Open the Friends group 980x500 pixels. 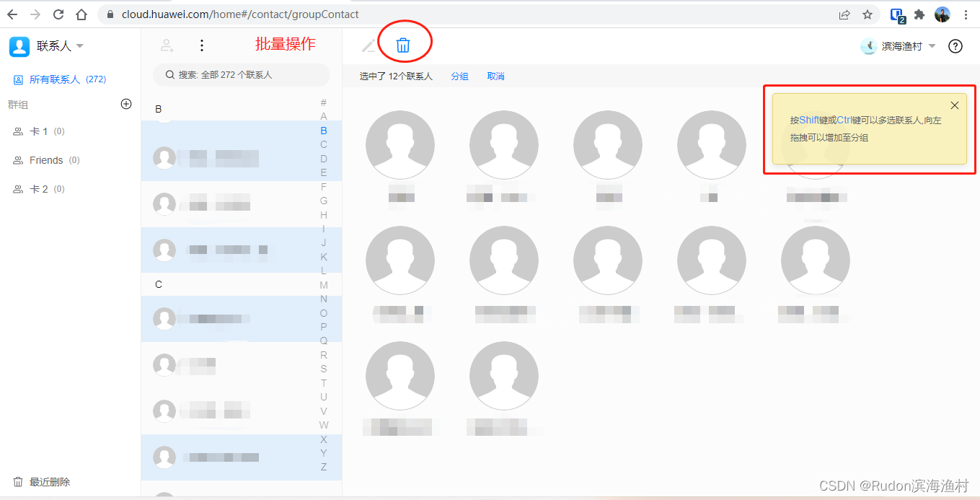coord(46,160)
